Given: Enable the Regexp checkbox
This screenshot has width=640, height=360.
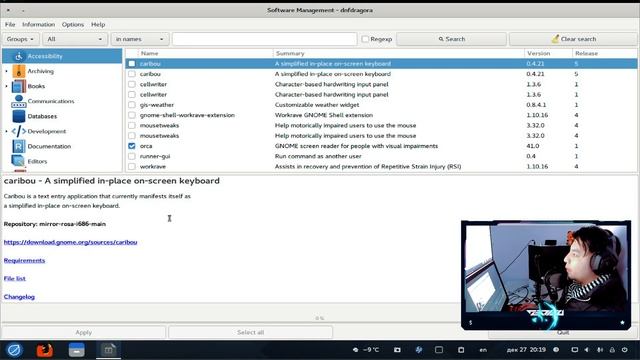Looking at the screenshot, I should point(365,39).
